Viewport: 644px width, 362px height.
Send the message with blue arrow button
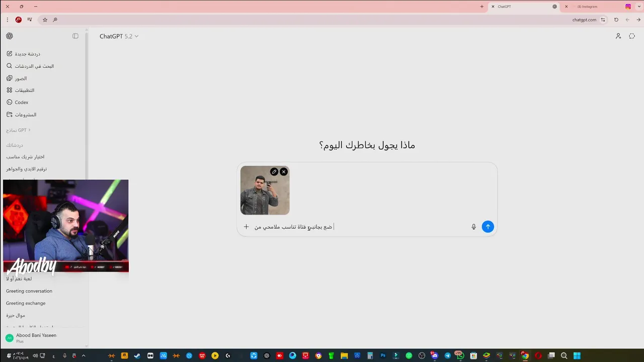488,227
